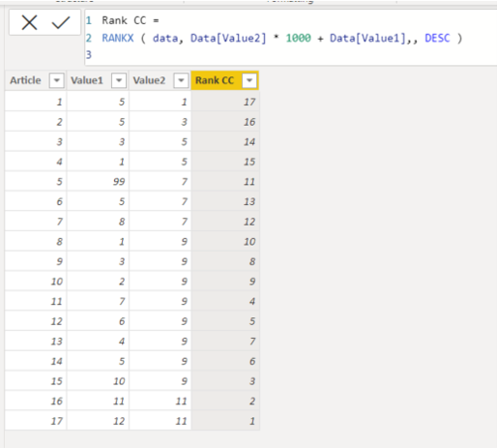
Task: Select Rank CC cell in Article 8 row
Action: tap(225, 242)
